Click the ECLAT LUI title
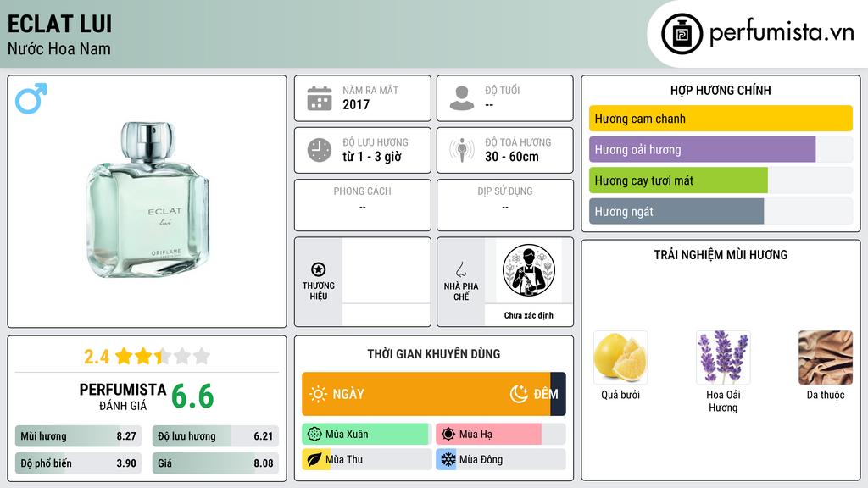 (x=60, y=25)
